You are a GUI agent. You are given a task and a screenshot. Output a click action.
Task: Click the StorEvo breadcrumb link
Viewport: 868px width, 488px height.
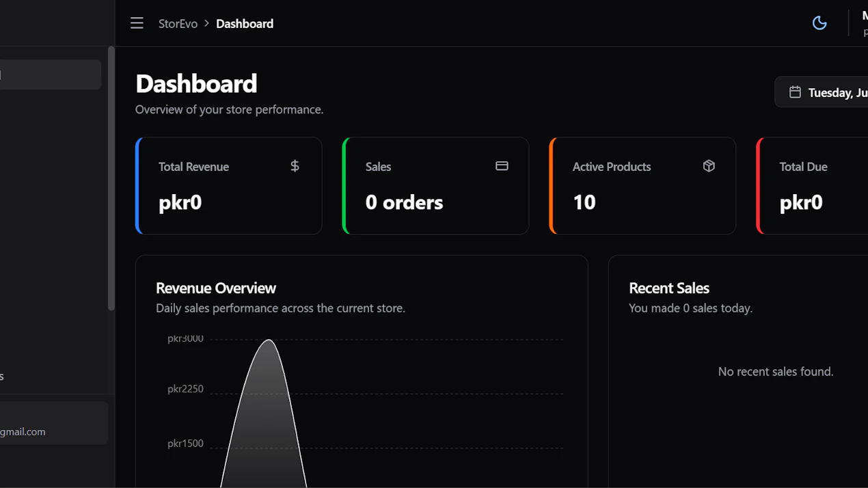coord(178,23)
